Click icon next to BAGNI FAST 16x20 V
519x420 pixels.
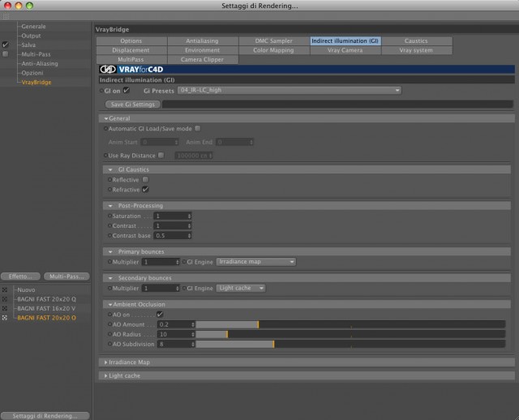(5, 308)
